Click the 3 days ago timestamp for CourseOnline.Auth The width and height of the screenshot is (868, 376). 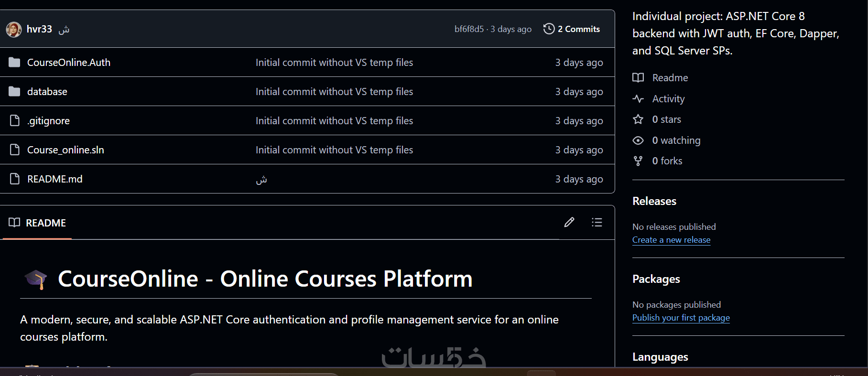click(x=579, y=63)
